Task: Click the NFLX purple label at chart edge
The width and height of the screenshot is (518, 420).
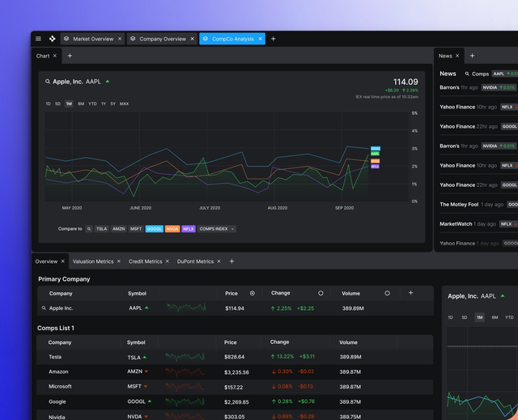Action: tap(375, 167)
